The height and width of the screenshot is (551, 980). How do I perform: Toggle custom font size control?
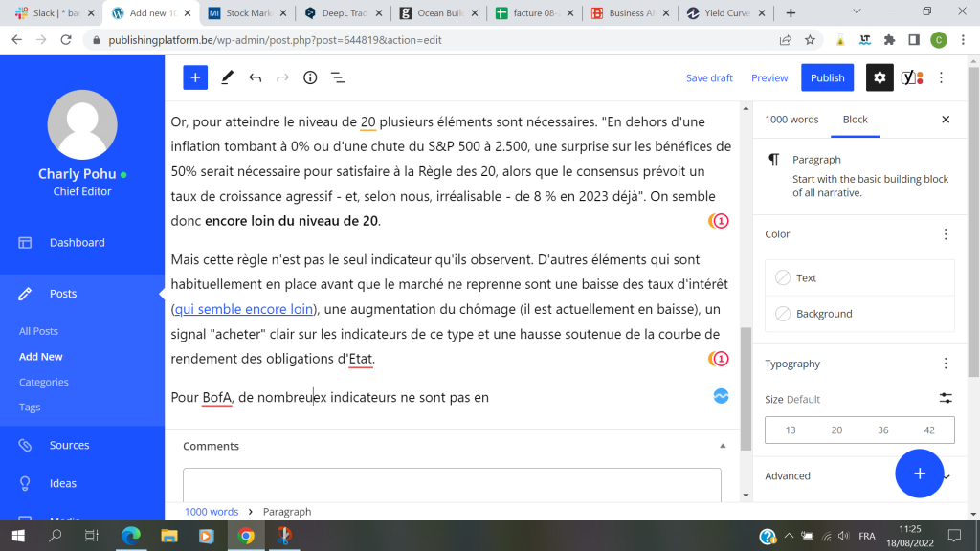coord(946,399)
